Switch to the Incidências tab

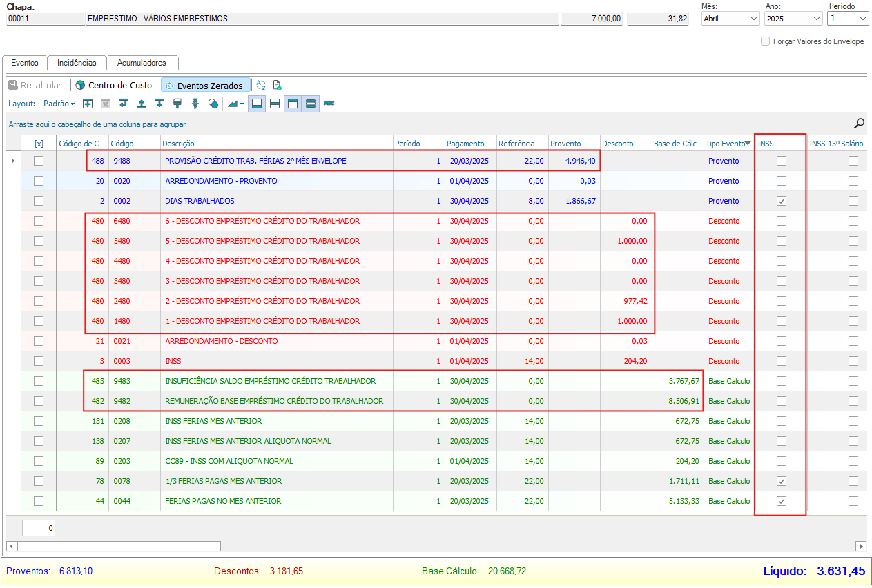pyautogui.click(x=77, y=63)
